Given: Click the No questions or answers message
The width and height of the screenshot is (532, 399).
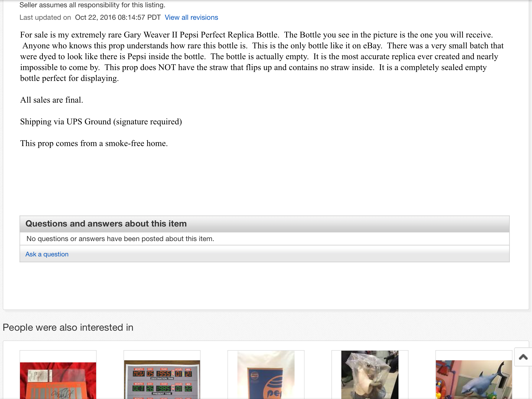Looking at the screenshot, I should 120,239.
